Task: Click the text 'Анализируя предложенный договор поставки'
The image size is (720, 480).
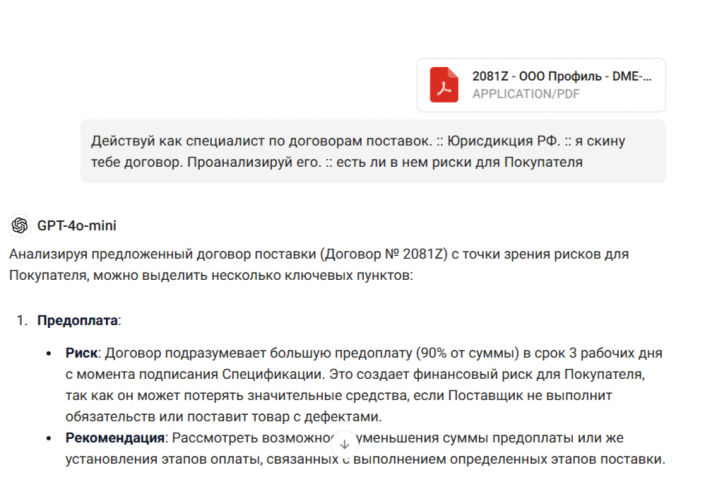Action: [x=163, y=254]
